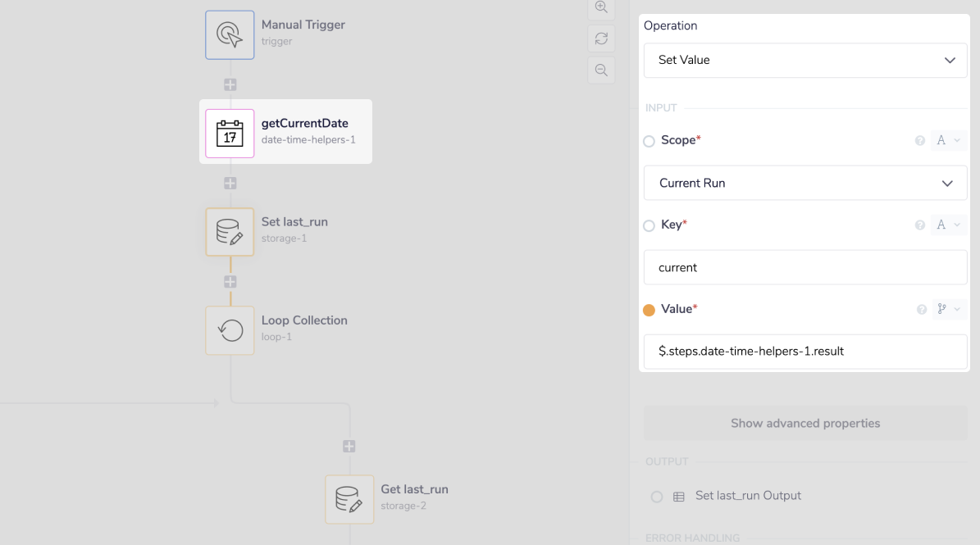The width and height of the screenshot is (980, 545).
Task: Add a step below Manual Trigger
Action: pos(230,84)
